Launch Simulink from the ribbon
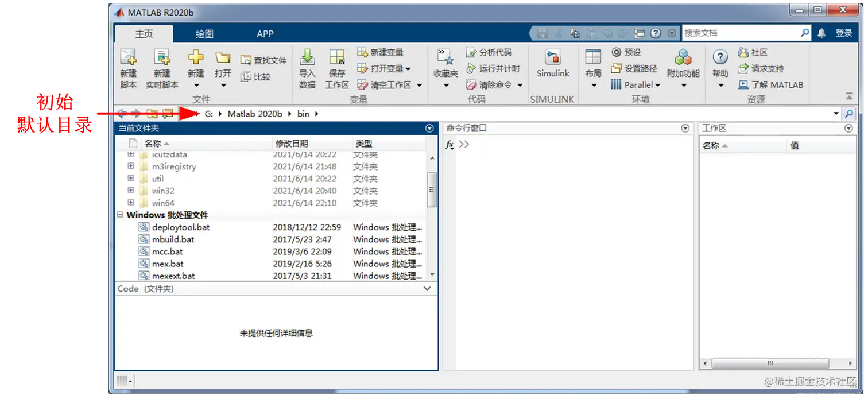Screen dimensions: 868x399 [553, 63]
